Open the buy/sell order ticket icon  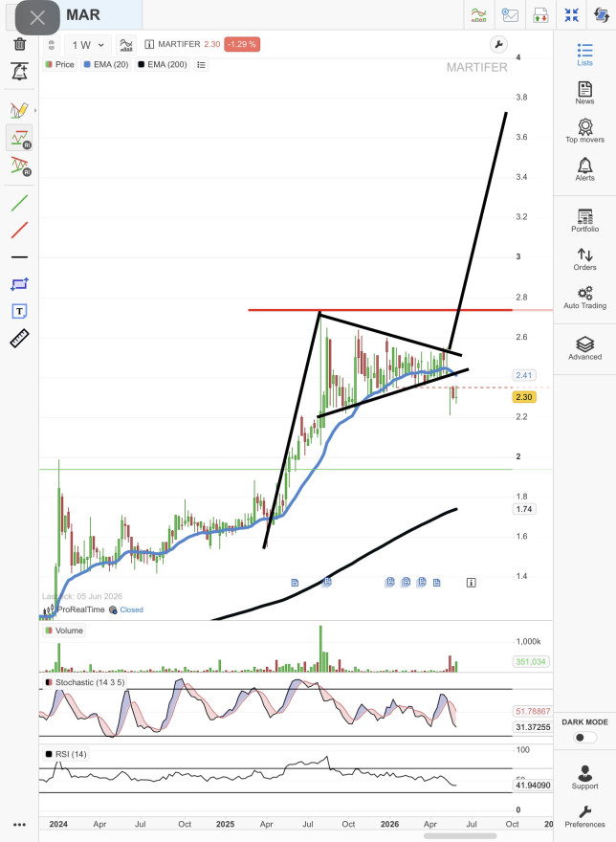tap(540, 15)
